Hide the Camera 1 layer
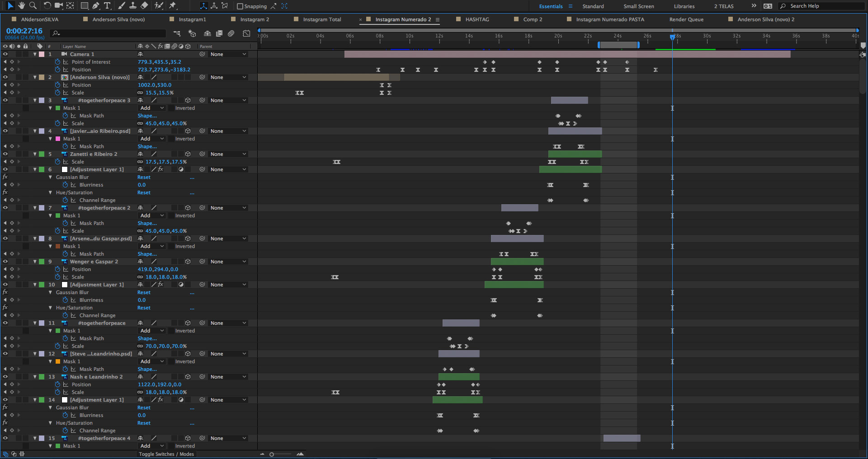This screenshot has width=868, height=459. 5,54
